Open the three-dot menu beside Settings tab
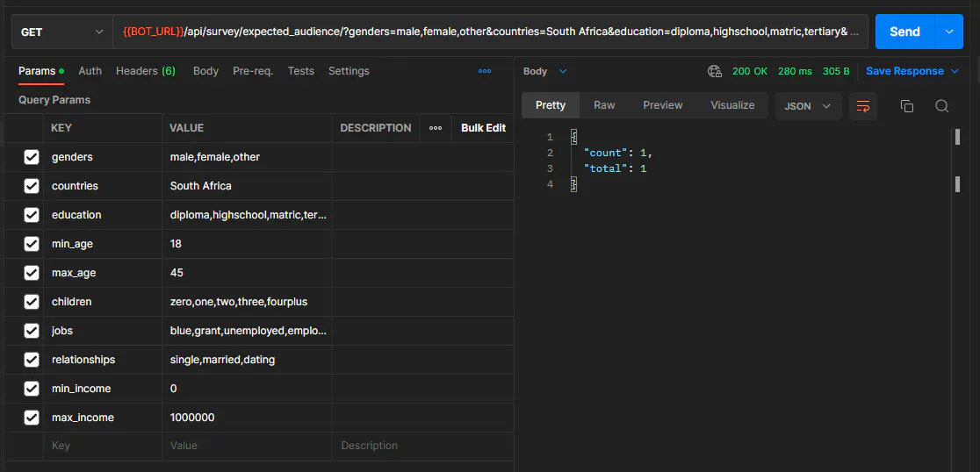The height and width of the screenshot is (472, 980). pos(485,71)
